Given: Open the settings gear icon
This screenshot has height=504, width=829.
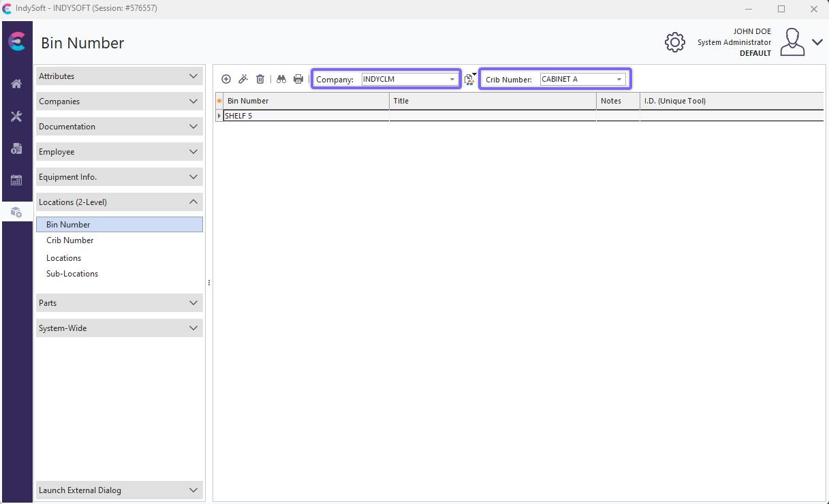Looking at the screenshot, I should (x=674, y=42).
